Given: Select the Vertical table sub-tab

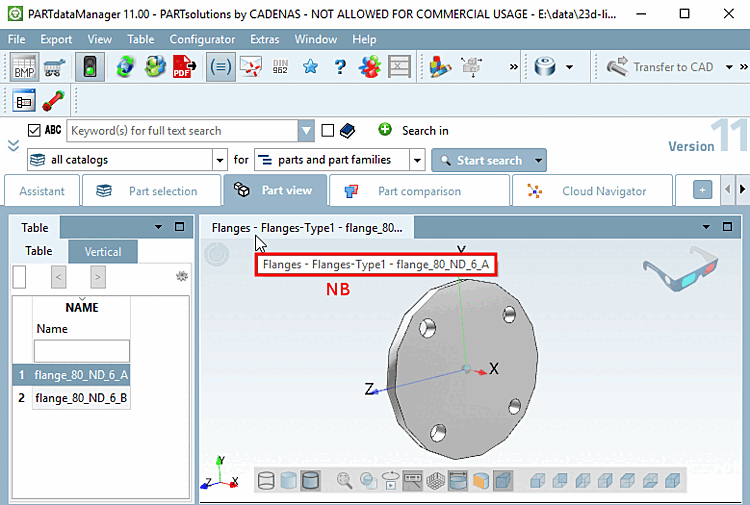Looking at the screenshot, I should tap(103, 252).
